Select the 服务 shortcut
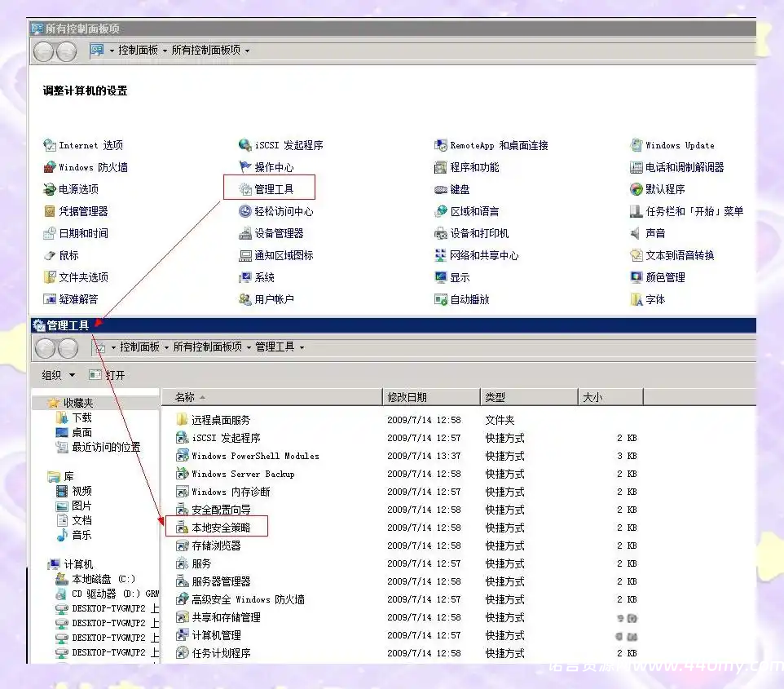Screen dimensions: 784x689 point(193,564)
